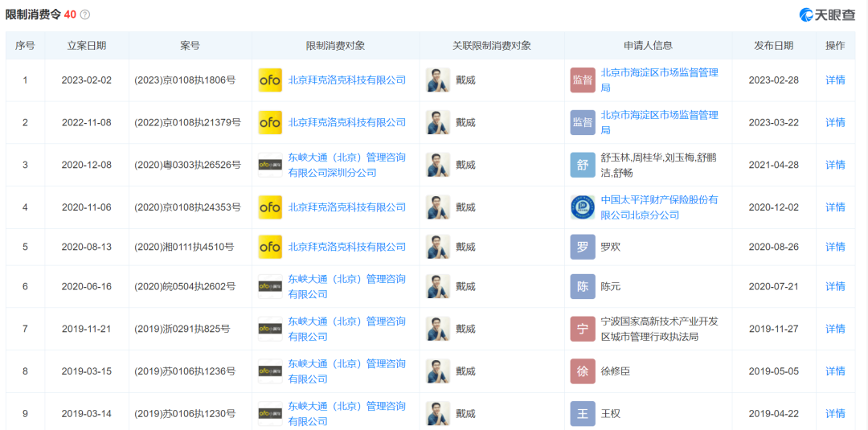Open 北京拜克洛克科技有限公司 link in row 1
The height and width of the screenshot is (430, 868).
(x=347, y=80)
